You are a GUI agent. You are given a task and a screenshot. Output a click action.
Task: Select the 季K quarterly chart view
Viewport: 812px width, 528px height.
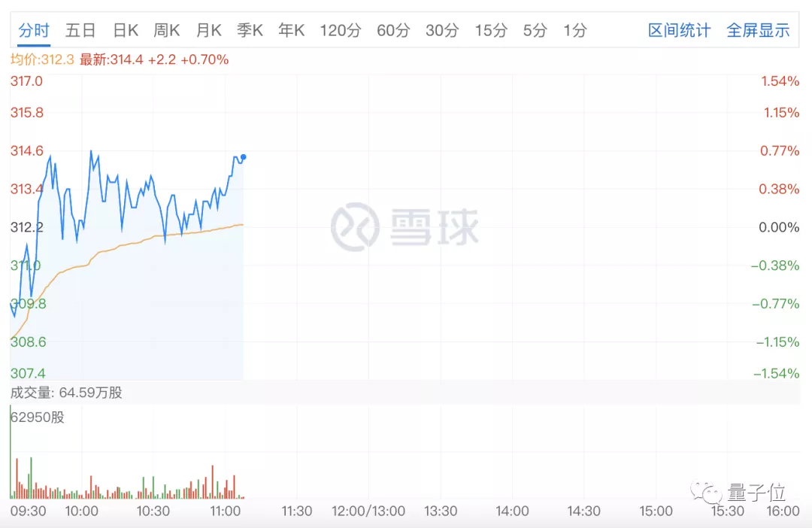250,30
